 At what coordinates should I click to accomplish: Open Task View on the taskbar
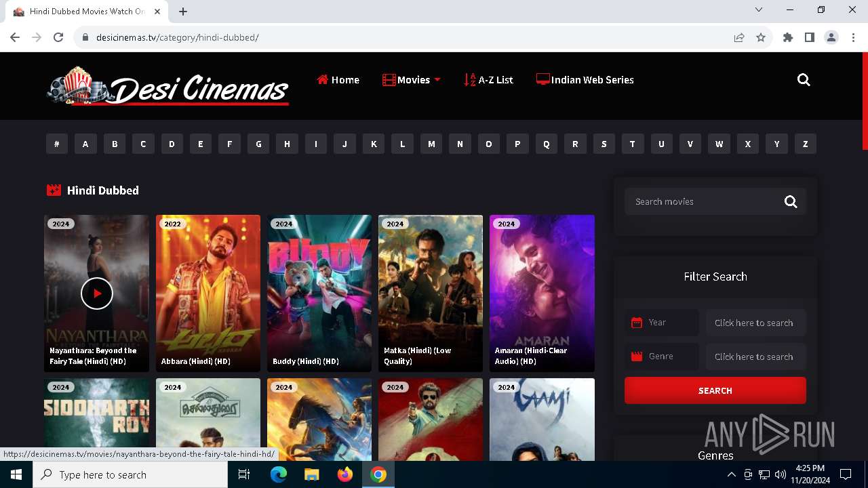click(x=244, y=474)
